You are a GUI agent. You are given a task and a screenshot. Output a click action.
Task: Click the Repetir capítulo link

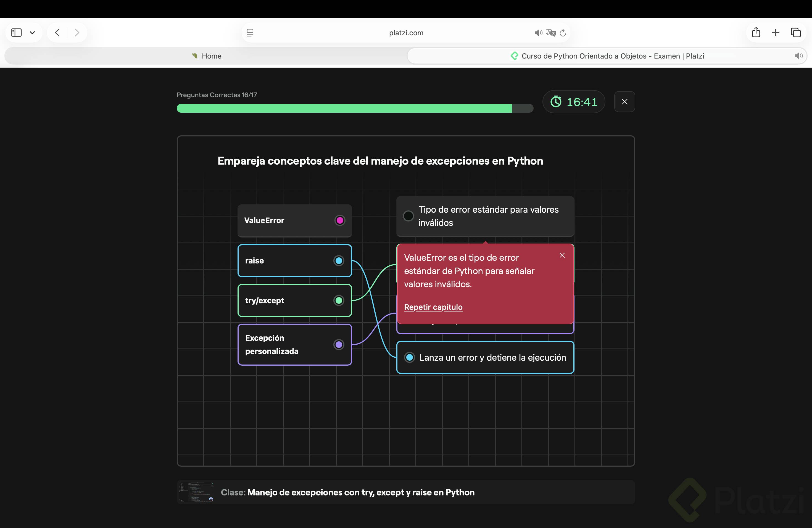[433, 307]
